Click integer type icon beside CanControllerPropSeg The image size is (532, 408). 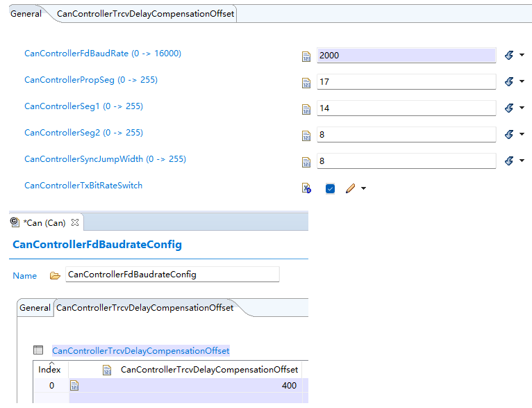pos(306,83)
